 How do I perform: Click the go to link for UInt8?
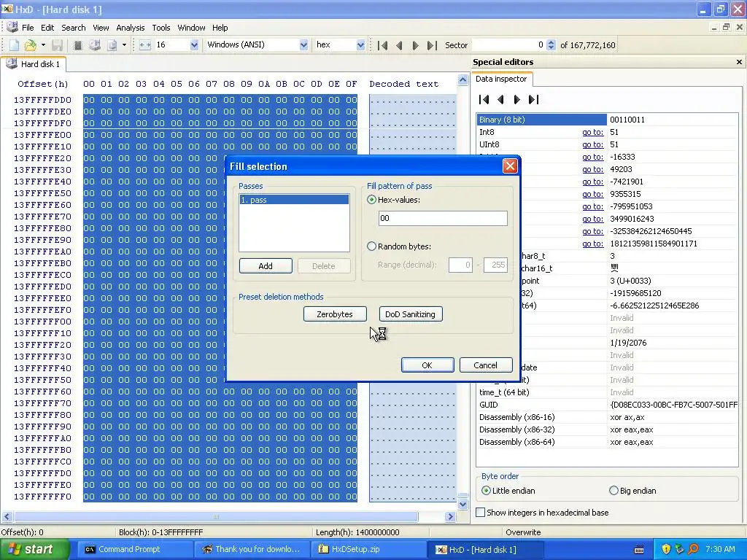click(592, 144)
